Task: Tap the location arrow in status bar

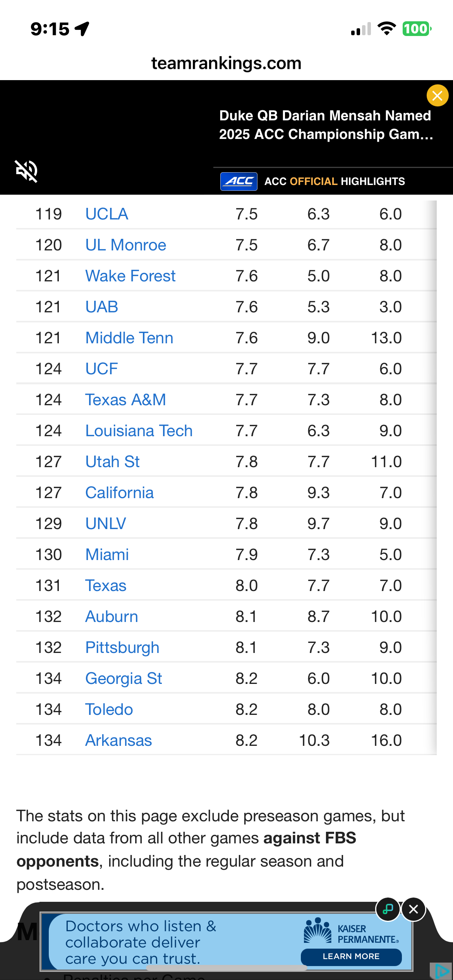Action: [82, 29]
